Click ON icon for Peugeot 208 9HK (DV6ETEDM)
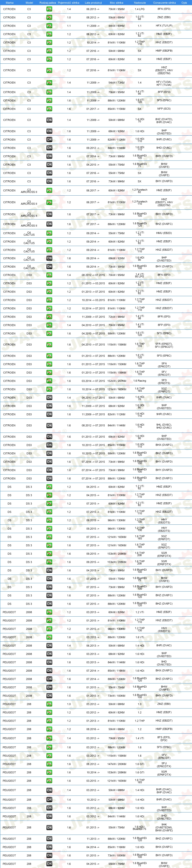The height and width of the screenshot is (868, 192). [x=49, y=827]
